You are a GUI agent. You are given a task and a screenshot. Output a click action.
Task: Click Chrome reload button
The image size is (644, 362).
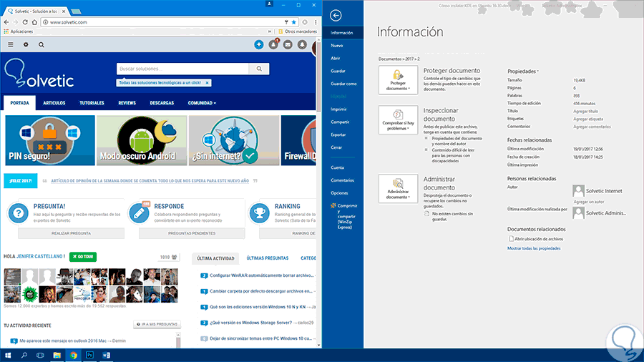coord(25,22)
